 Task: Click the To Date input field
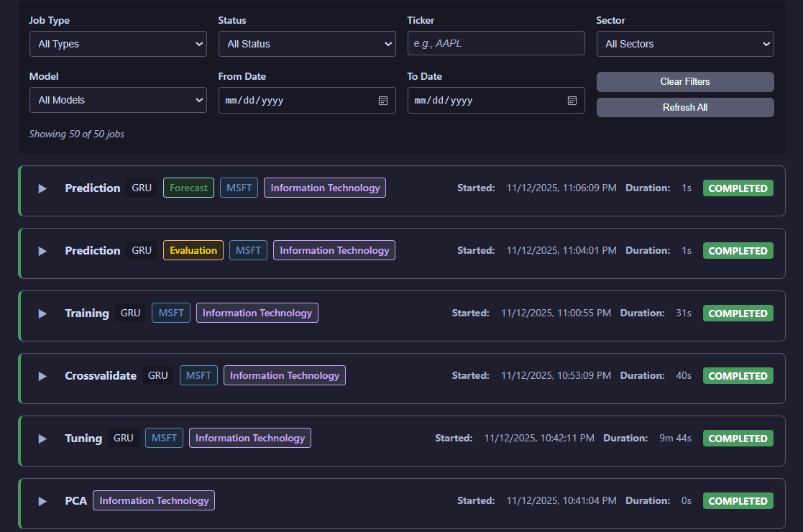496,101
